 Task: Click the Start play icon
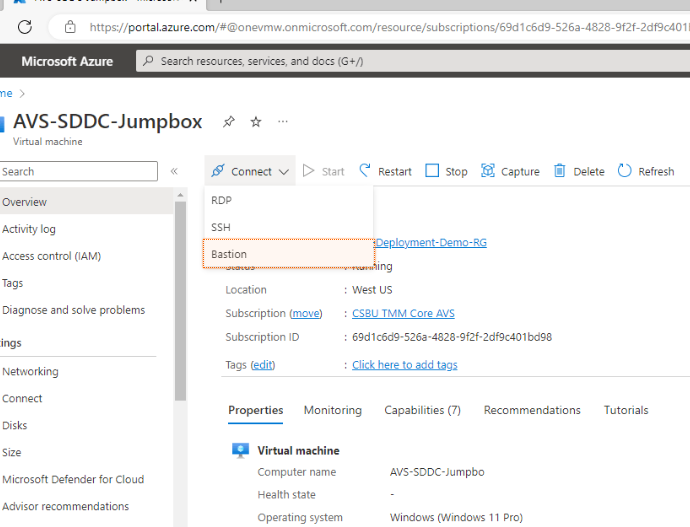tap(308, 171)
